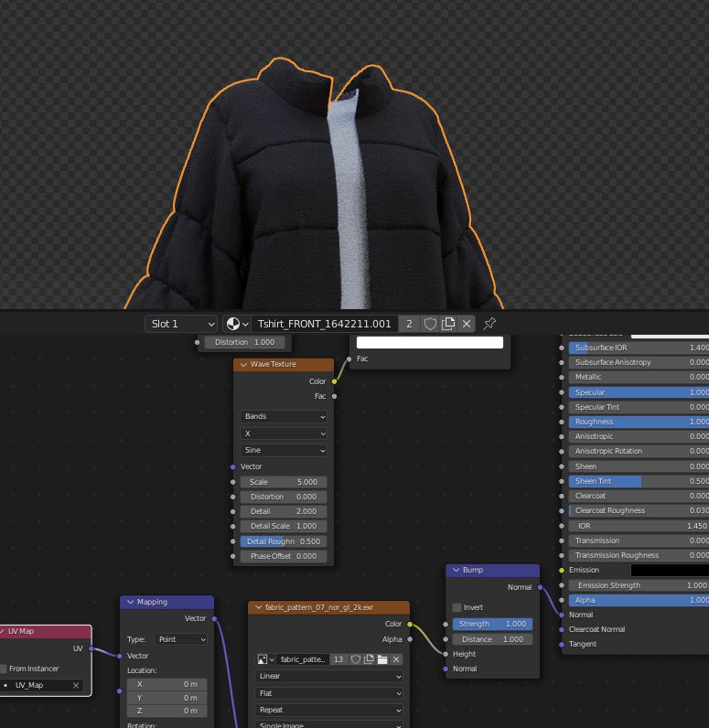Adjust the Roughness 1.000 slider
This screenshot has width=709, height=728.
pos(639,422)
